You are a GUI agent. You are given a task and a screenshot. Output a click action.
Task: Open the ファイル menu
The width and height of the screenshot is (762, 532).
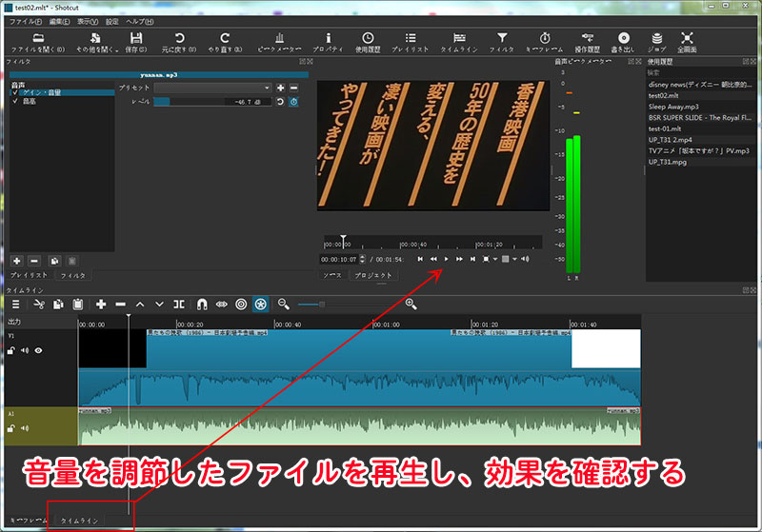pos(26,21)
